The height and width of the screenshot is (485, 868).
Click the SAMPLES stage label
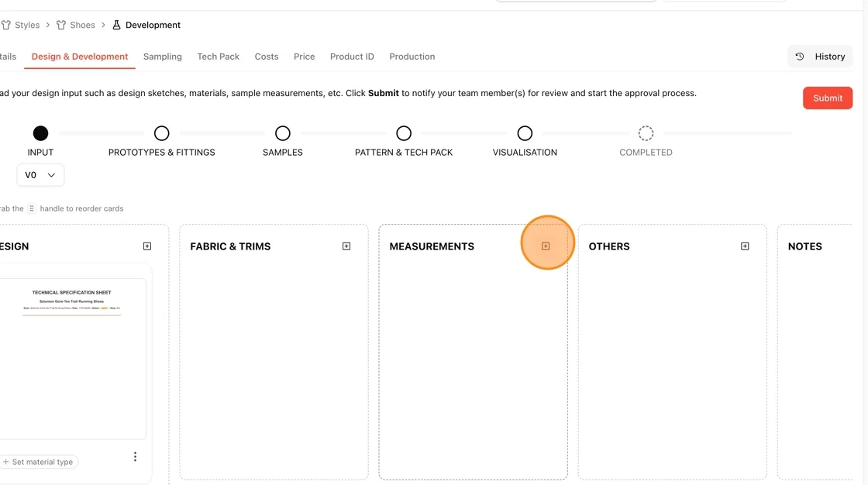(x=283, y=153)
